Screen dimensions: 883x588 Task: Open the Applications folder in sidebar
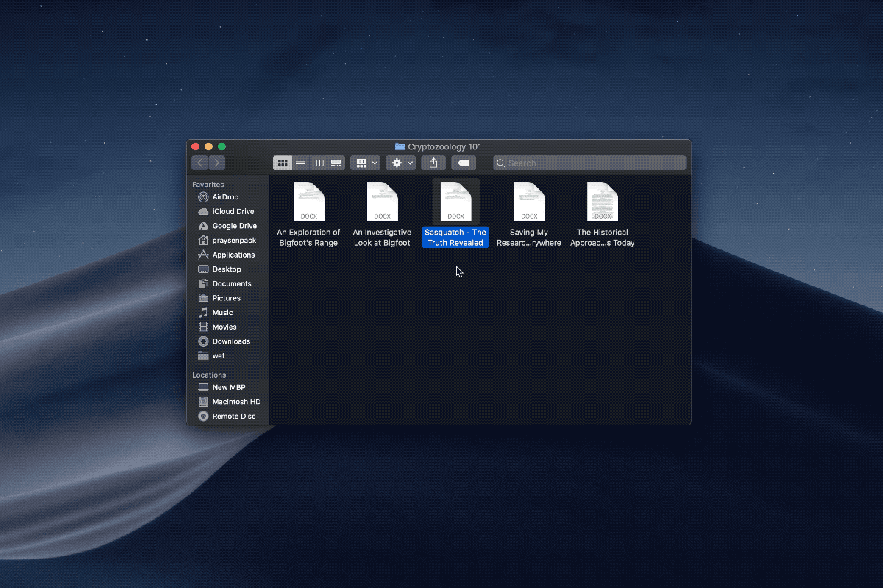(x=233, y=255)
